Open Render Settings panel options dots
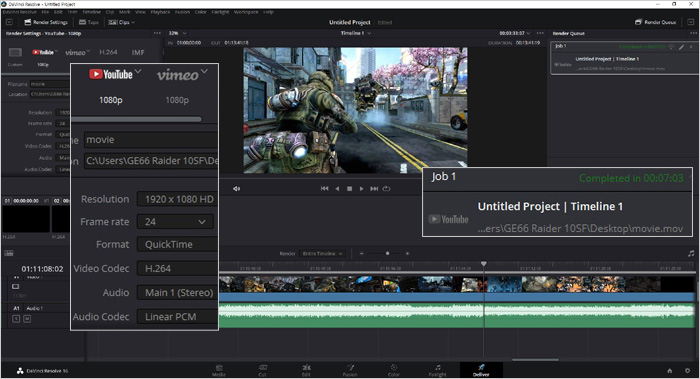The height and width of the screenshot is (379, 700). [157, 33]
